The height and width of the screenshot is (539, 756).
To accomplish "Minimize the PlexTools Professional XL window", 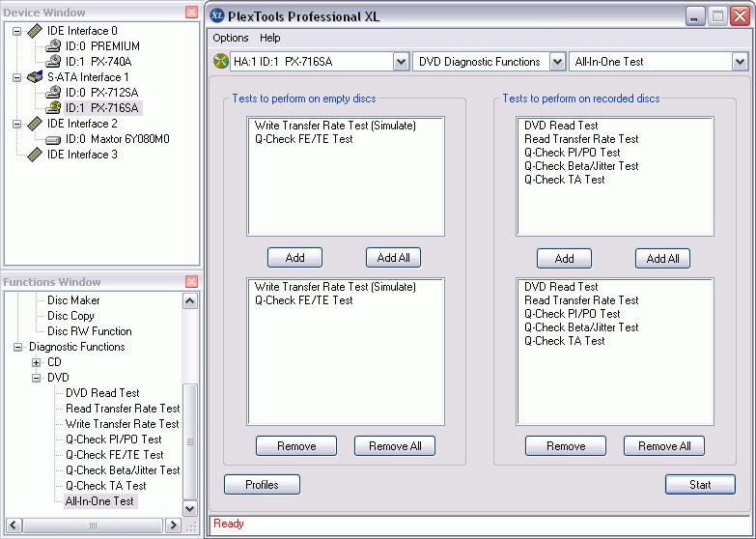I will pos(695,16).
